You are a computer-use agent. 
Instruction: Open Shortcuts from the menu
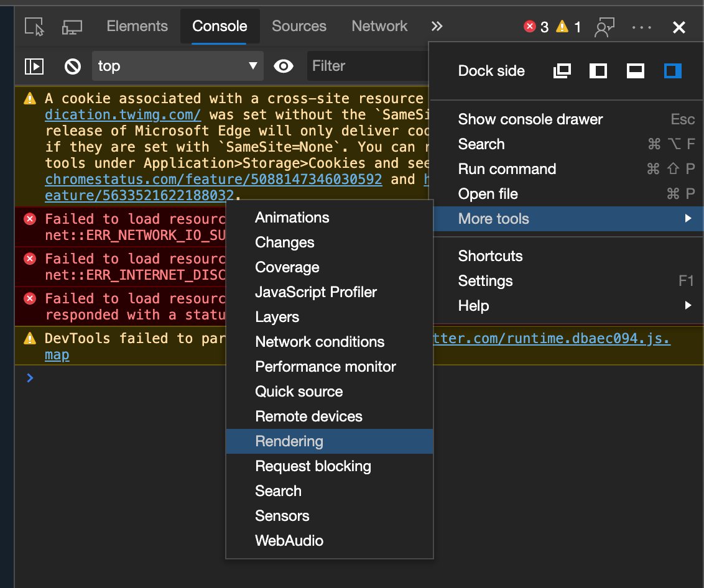pos(568,256)
